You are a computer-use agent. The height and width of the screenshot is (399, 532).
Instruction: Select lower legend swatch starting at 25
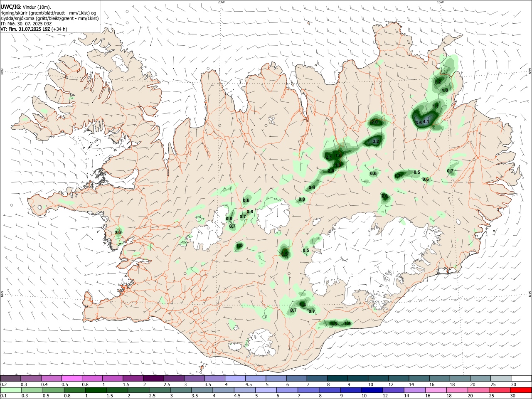(x=500, y=390)
